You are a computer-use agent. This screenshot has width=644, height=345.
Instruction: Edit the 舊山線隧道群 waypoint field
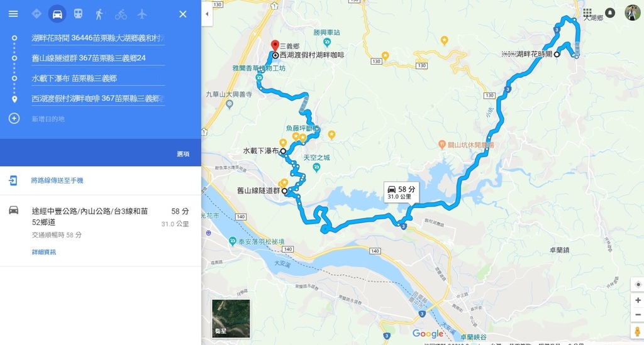click(x=97, y=58)
